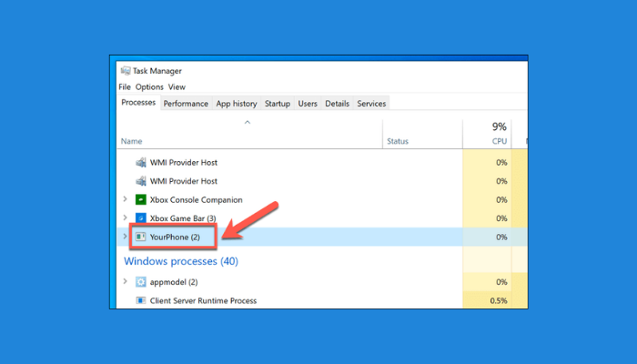
Task: Select Xbox Console Companion row text
Action: tap(197, 200)
